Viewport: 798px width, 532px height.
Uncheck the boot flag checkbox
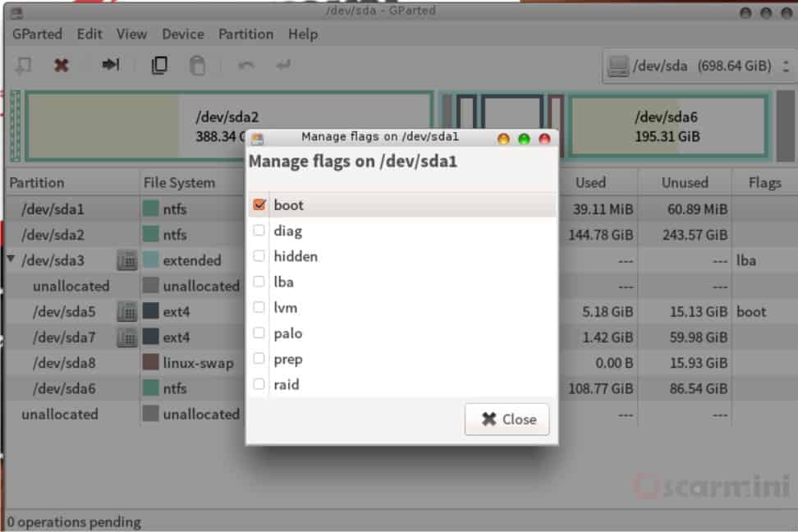tap(259, 205)
